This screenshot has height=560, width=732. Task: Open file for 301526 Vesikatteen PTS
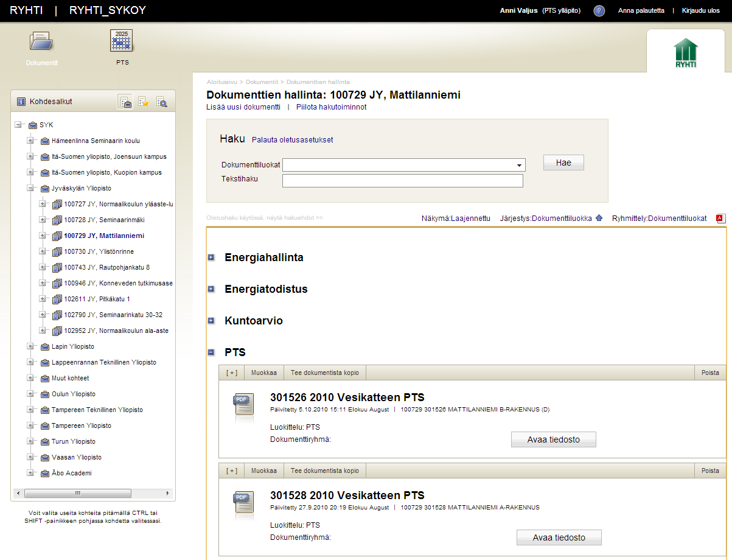(x=554, y=439)
